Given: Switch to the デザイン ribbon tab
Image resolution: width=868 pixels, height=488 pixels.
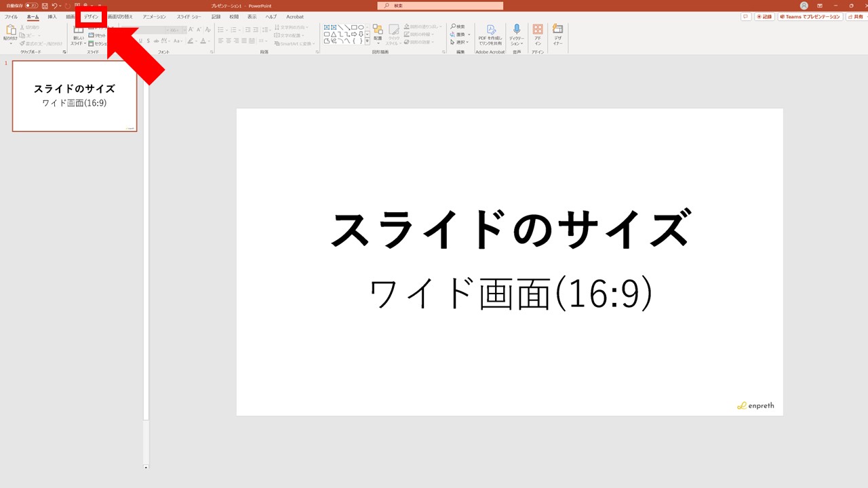Looking at the screenshot, I should pos(90,16).
